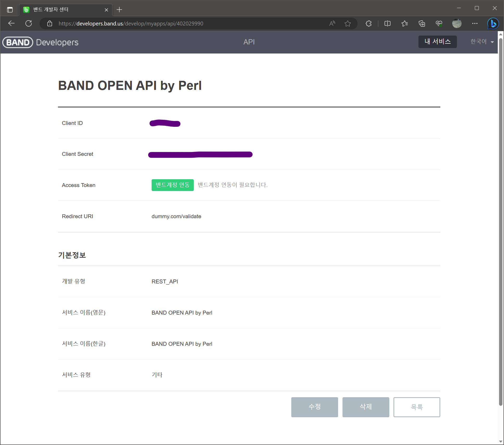Open the Tab actions menu icon
The height and width of the screenshot is (445, 504).
(x=10, y=10)
